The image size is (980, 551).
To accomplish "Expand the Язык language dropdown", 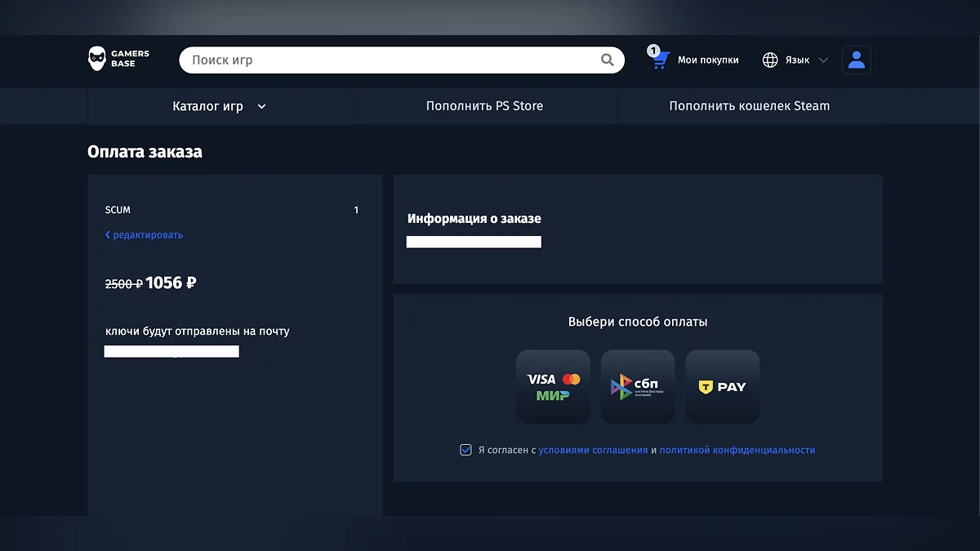I will tap(797, 60).
